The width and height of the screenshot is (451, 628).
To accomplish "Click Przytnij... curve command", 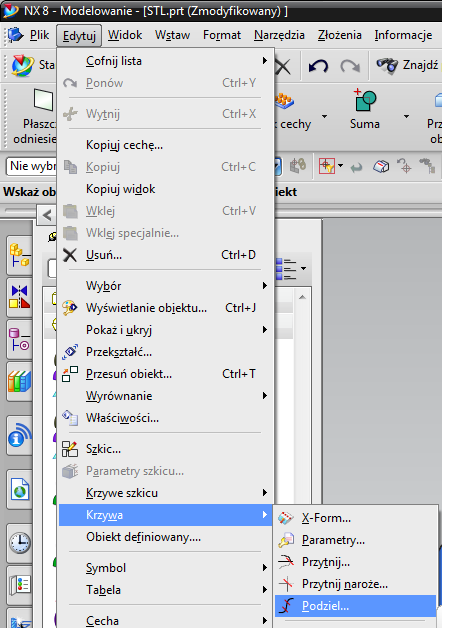I will coord(356,562).
